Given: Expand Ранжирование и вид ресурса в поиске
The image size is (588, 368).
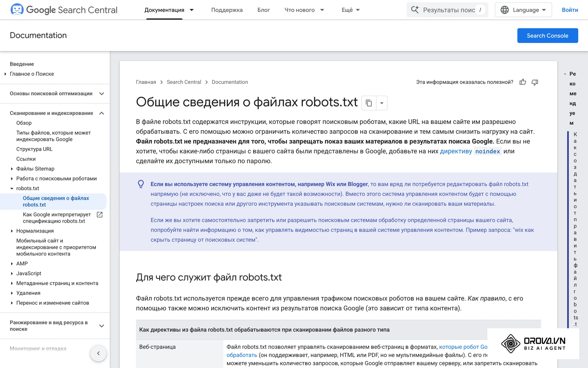Looking at the screenshot, I should [x=102, y=326].
